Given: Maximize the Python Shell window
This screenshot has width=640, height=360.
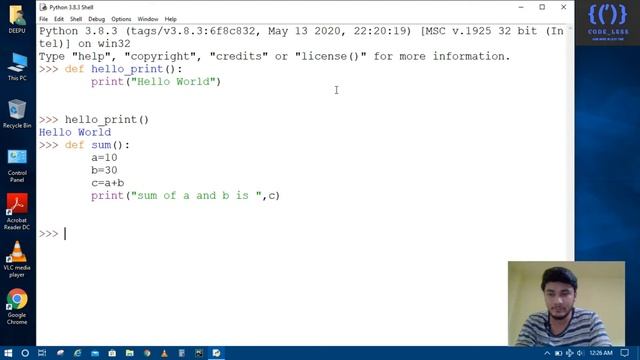Looking at the screenshot, I should 542,7.
